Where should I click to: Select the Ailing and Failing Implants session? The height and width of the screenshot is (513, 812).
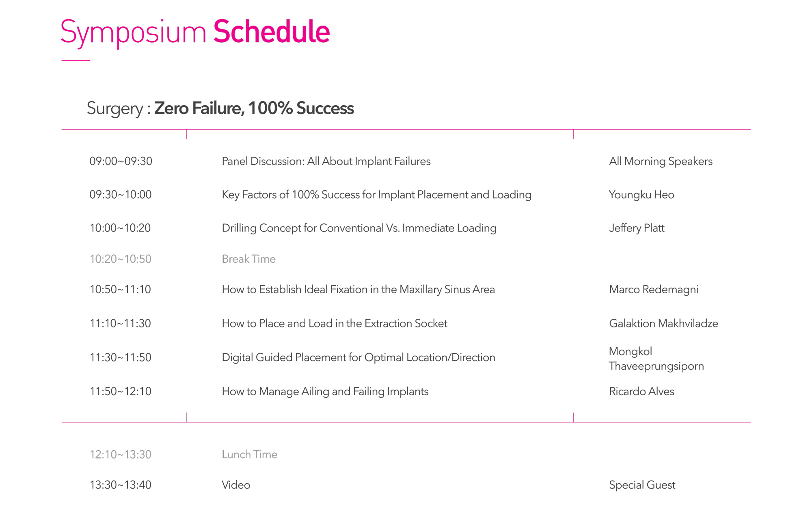[325, 391]
